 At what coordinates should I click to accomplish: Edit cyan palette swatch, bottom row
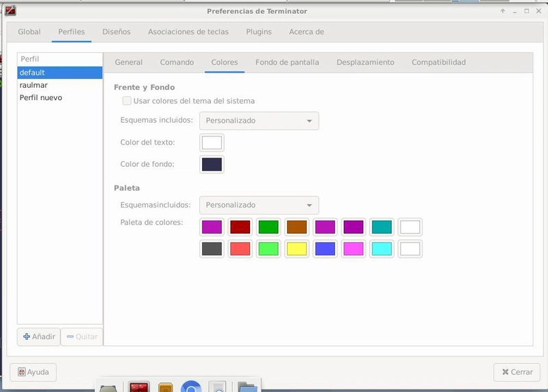382,249
